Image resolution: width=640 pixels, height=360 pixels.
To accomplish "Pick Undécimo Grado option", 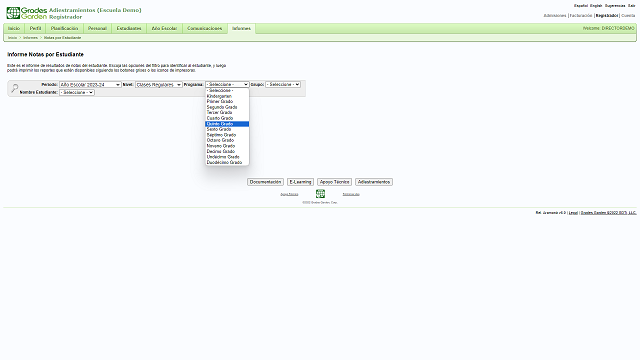I will (227, 157).
